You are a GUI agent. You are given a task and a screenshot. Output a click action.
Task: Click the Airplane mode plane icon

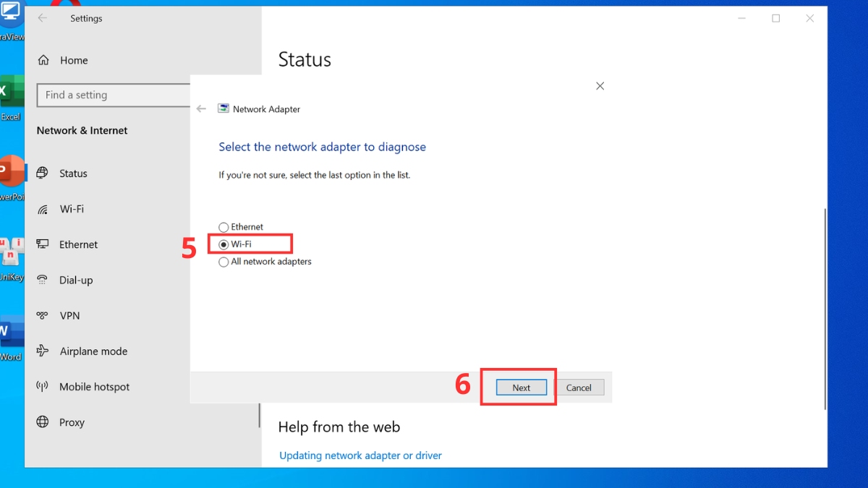click(x=43, y=351)
